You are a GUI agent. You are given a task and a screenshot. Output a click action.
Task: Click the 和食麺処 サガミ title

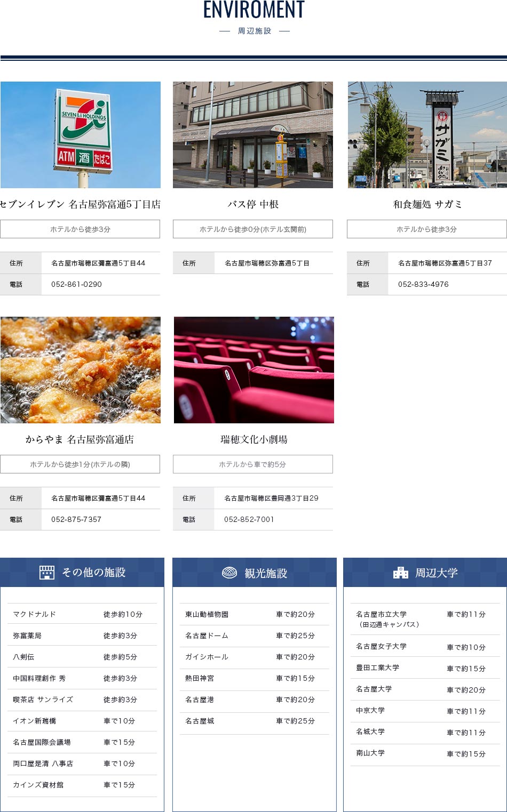pyautogui.click(x=427, y=204)
